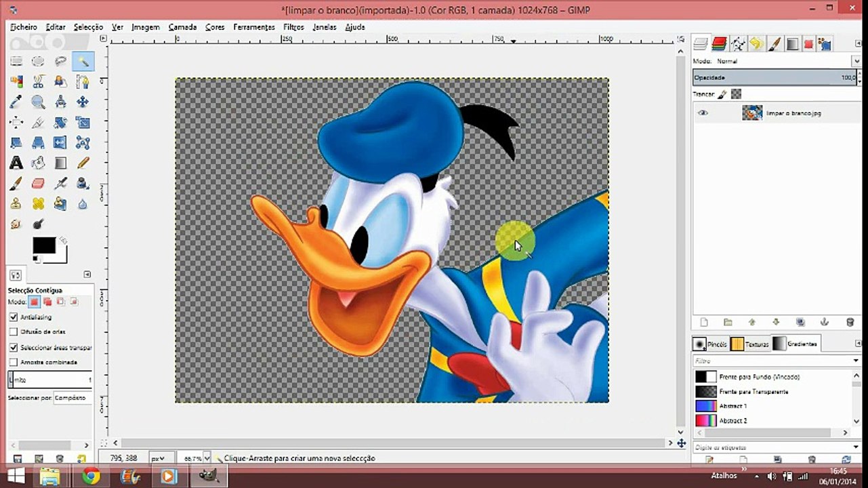
Task: Select the Alignment tool
Action: tap(16, 123)
